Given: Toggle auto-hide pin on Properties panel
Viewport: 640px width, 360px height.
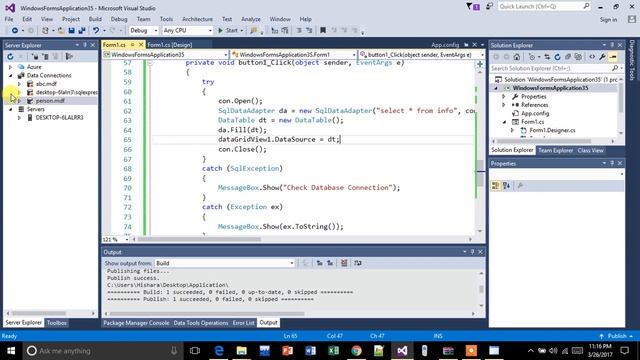Looking at the screenshot, I should point(612,163).
